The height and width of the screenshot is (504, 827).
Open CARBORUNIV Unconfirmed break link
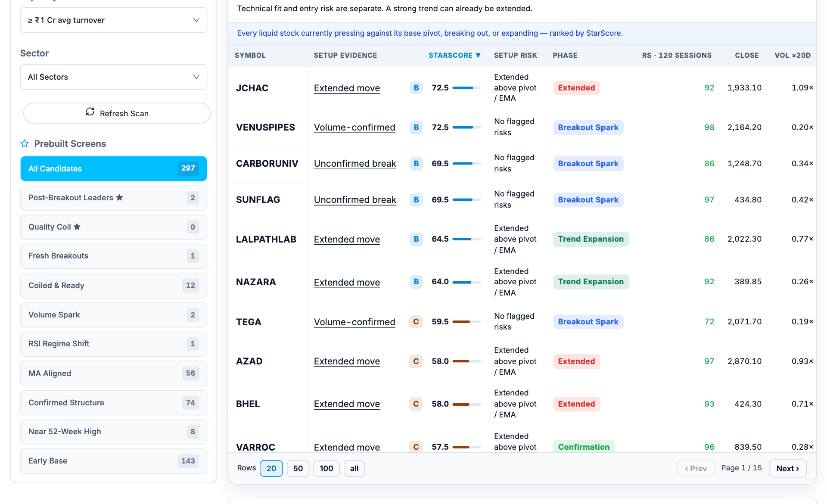point(355,164)
